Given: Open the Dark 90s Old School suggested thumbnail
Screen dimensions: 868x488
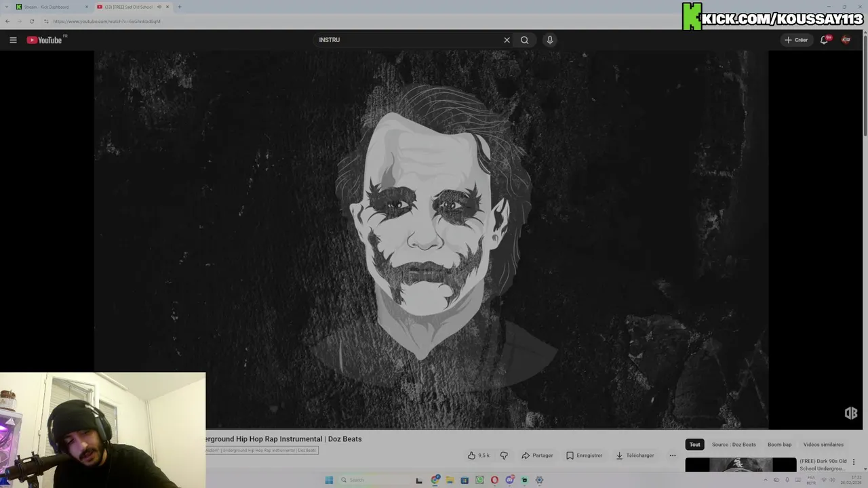Looking at the screenshot, I should (x=741, y=465).
